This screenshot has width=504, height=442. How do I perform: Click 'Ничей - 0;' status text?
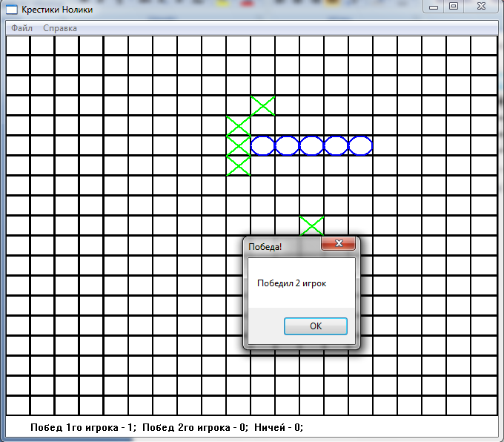pos(279,427)
